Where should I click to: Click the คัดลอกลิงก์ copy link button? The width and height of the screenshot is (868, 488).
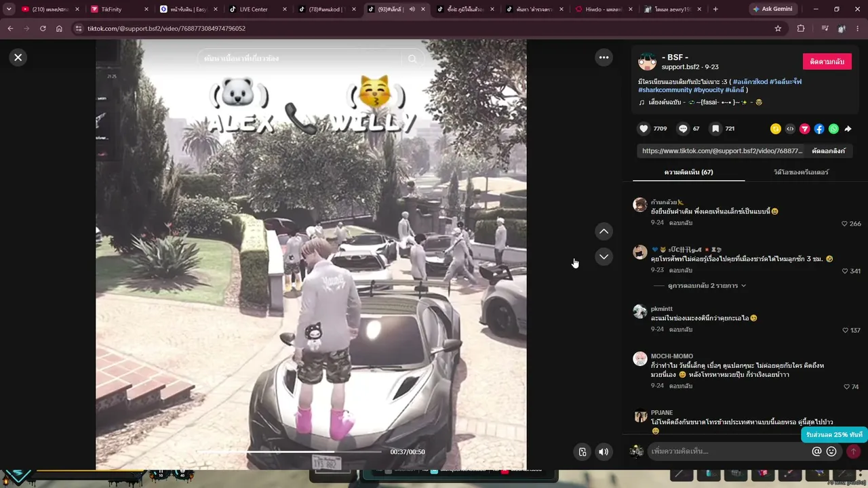tap(829, 150)
